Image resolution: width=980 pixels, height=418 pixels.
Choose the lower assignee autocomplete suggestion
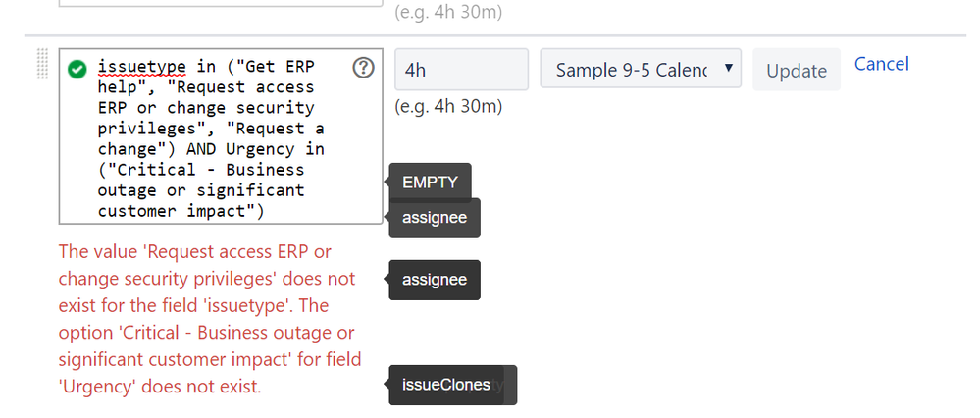point(435,280)
